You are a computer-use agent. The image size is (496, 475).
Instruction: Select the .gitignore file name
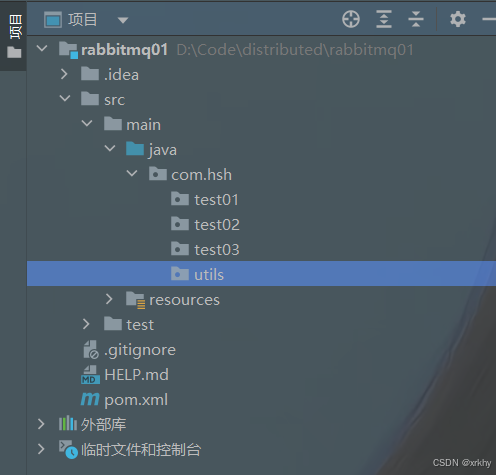click(140, 350)
